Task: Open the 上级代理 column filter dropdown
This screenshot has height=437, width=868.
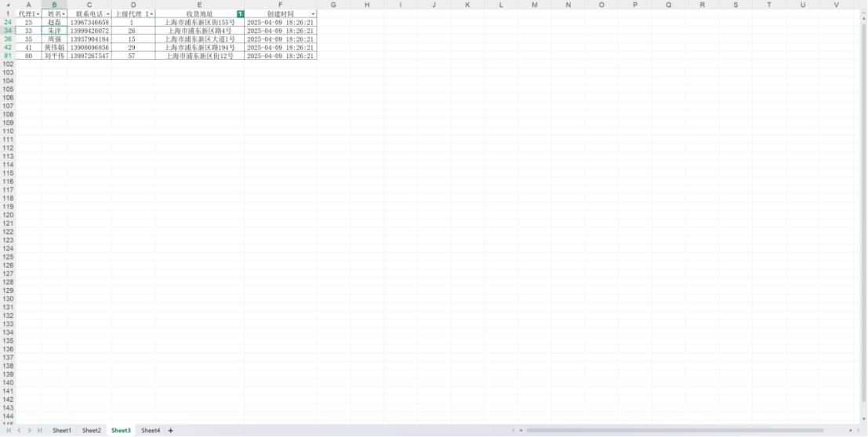Action: coord(151,14)
